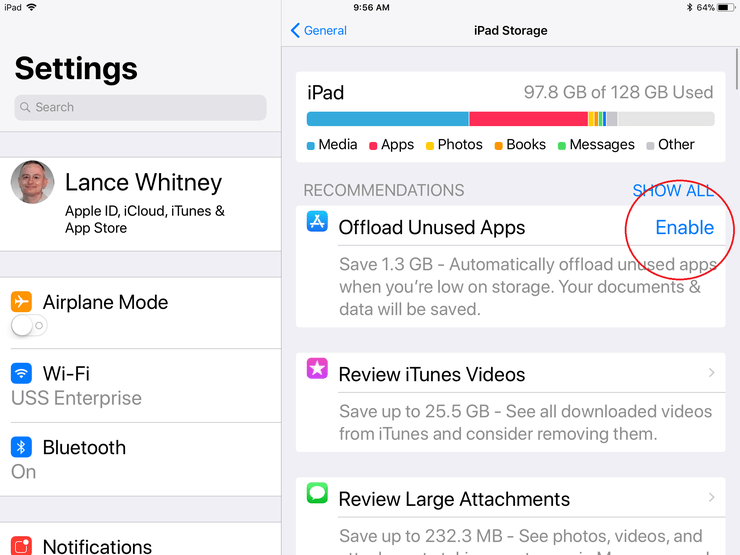Enable Offload Unused Apps
The image size is (740, 555).
684,227
